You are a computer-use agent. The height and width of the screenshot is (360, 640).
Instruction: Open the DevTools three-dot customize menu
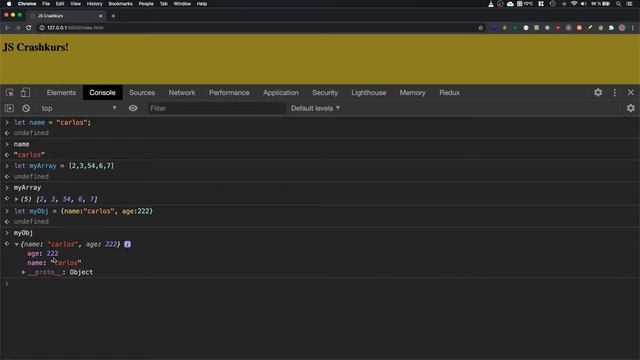615,93
